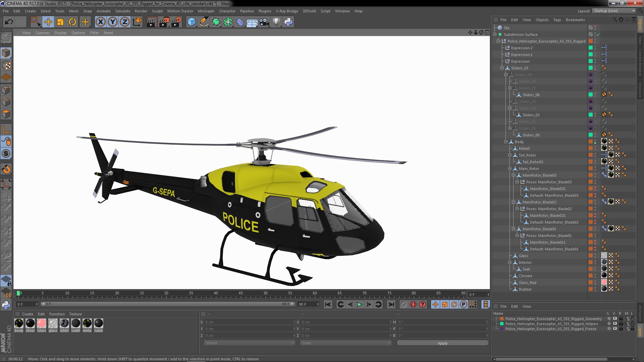Open the Python script icon in toolbar

288,22
